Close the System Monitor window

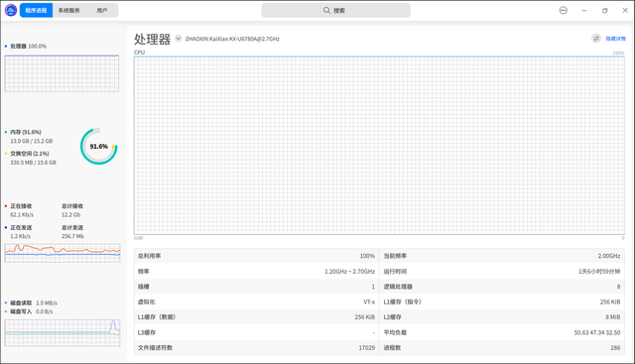click(x=625, y=11)
